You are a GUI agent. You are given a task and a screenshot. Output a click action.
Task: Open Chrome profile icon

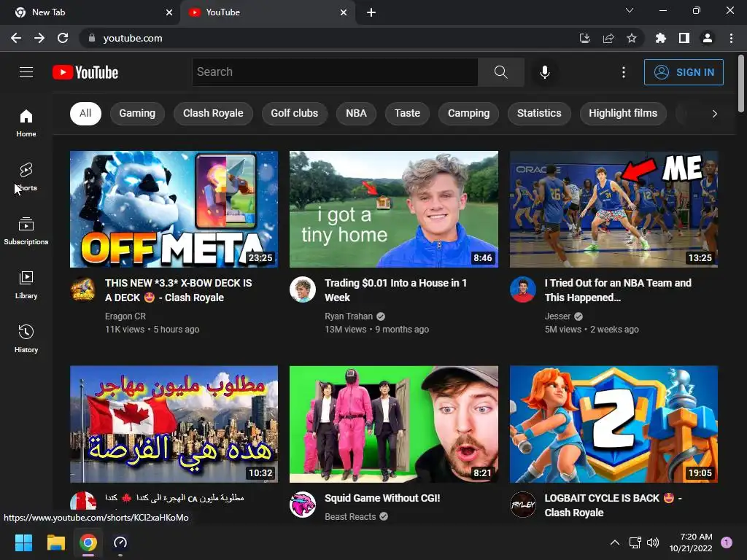pyautogui.click(x=708, y=38)
